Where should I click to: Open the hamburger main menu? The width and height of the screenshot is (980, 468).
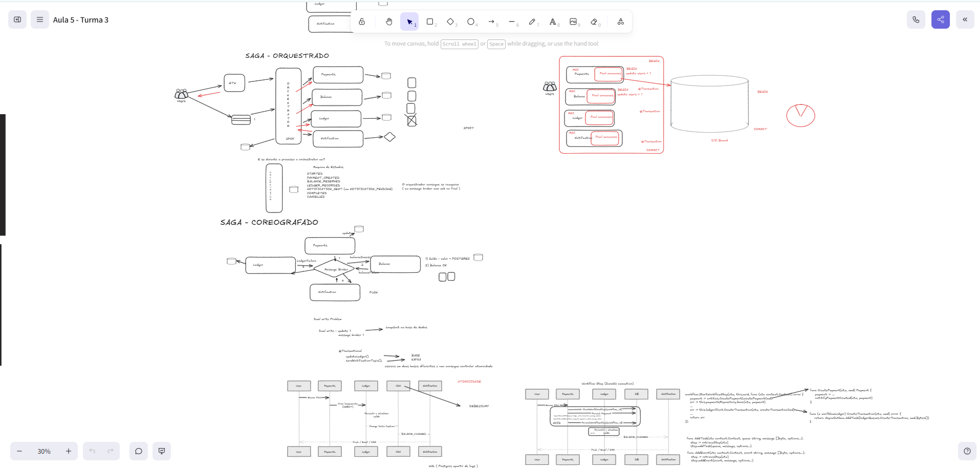39,19
